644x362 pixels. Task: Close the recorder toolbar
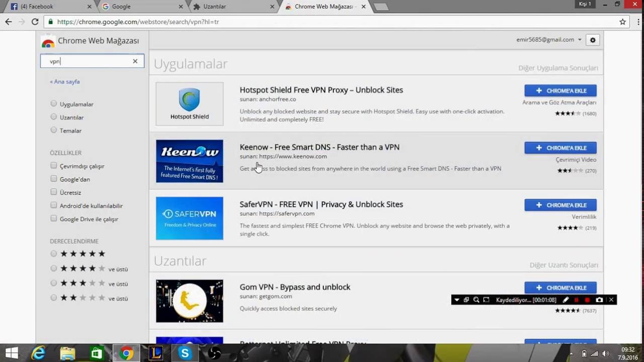(x=611, y=300)
